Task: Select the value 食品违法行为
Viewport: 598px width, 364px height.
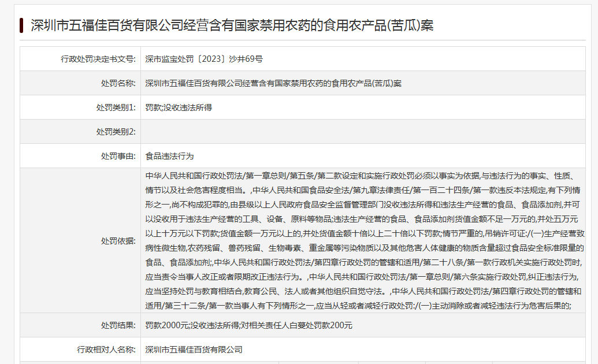Action: pos(170,156)
